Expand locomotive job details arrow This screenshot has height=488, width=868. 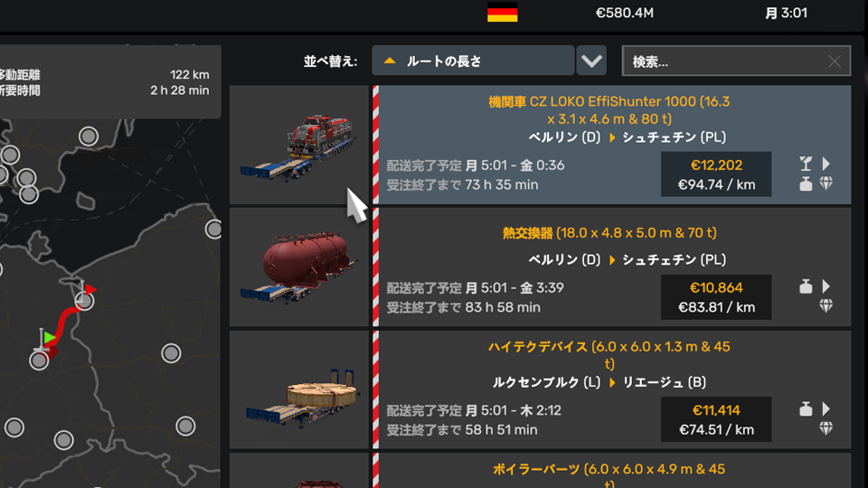coord(826,164)
